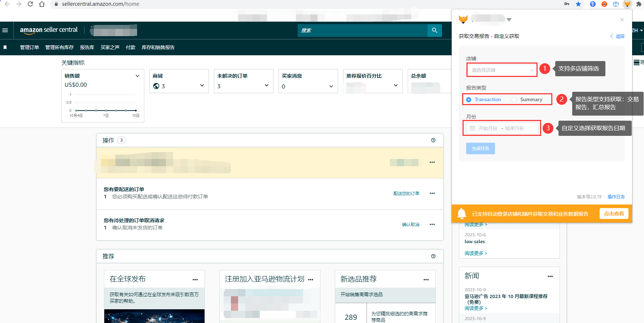Bookmark this page with the star icon

(x=578, y=4)
